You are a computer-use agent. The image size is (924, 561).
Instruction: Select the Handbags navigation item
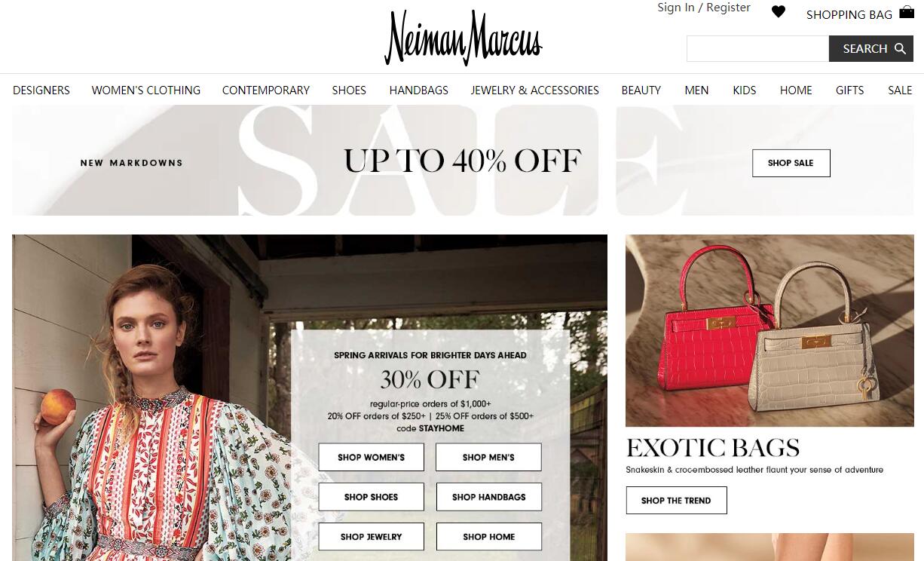[x=419, y=90]
